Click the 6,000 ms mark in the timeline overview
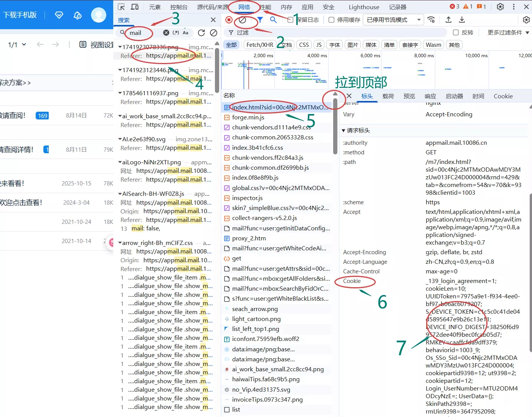 tap(370, 55)
